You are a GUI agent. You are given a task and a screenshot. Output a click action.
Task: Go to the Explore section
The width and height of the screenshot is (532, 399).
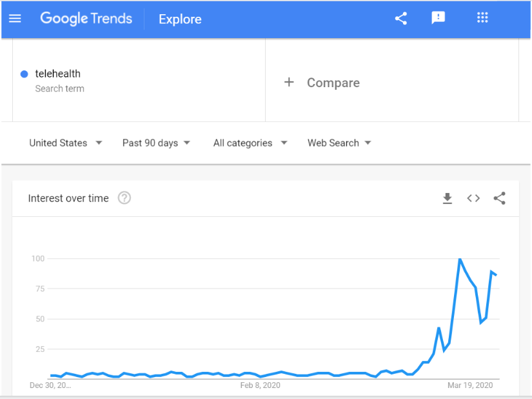(x=180, y=19)
